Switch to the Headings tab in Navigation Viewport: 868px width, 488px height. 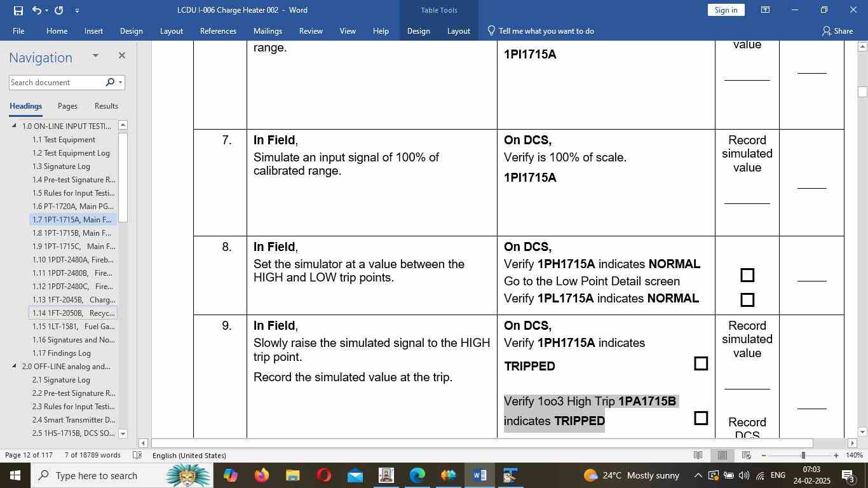tap(25, 106)
